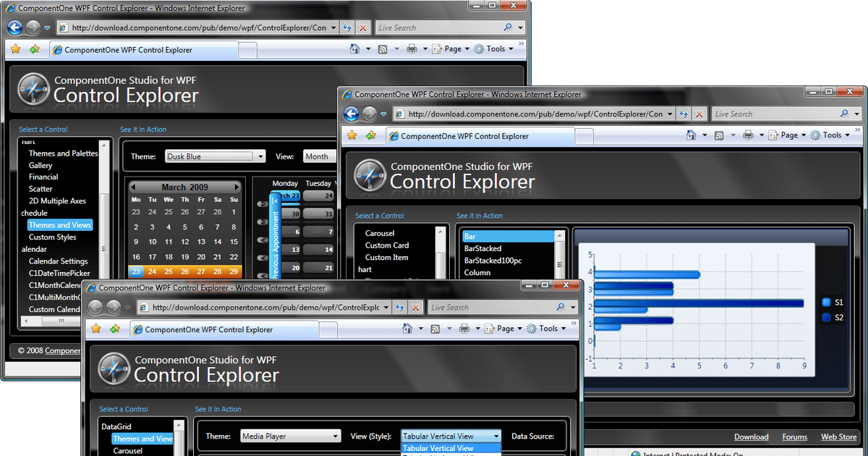Click Print icon in the DataGrid window toolbar
Viewport: 868px width, 456px height.
tap(464, 329)
